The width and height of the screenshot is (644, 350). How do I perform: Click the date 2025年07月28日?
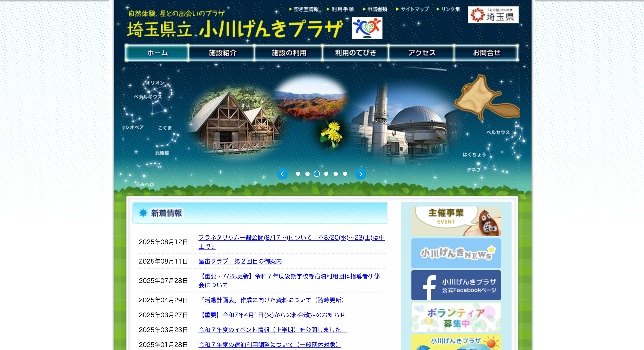point(163,281)
